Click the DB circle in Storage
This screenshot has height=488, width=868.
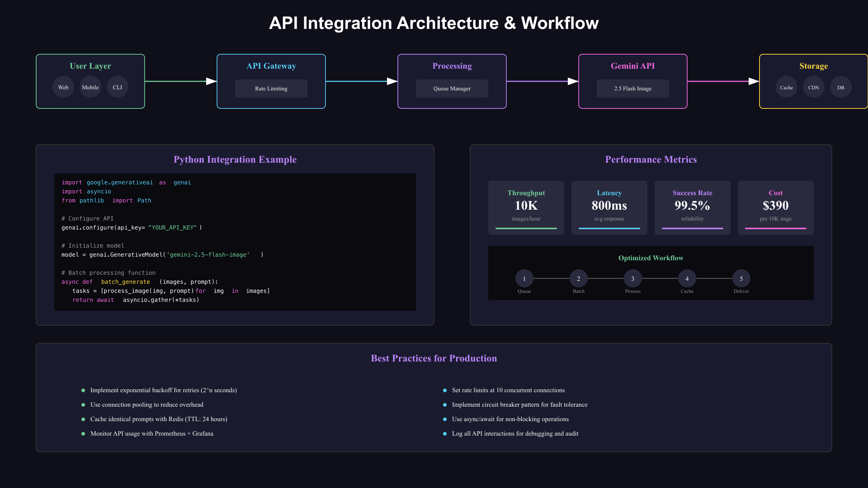pyautogui.click(x=841, y=87)
